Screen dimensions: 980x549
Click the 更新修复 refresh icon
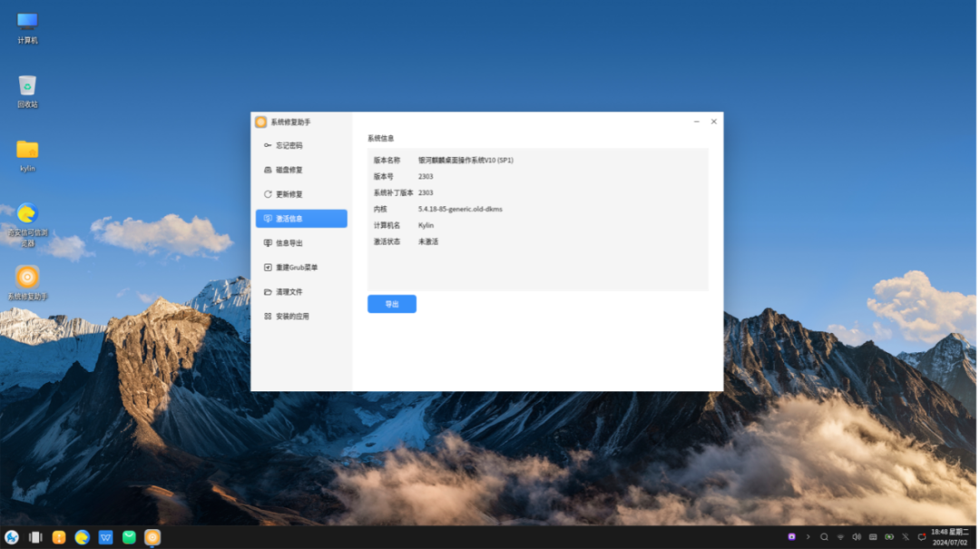pyautogui.click(x=268, y=194)
